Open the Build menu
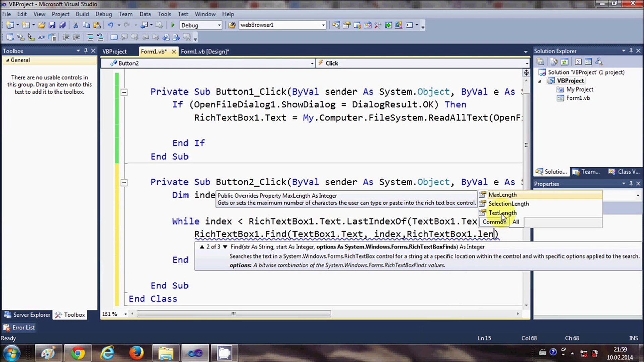The width and height of the screenshot is (644, 362). pos(82,14)
